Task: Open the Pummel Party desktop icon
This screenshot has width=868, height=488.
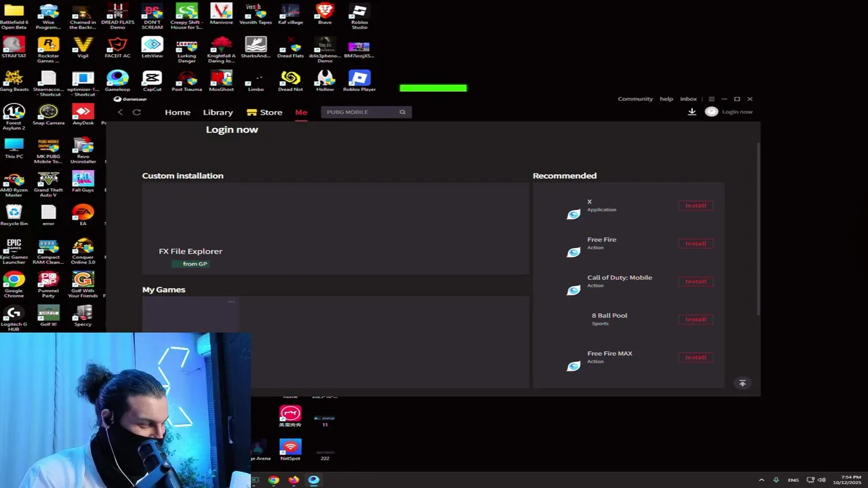Action: click(48, 285)
